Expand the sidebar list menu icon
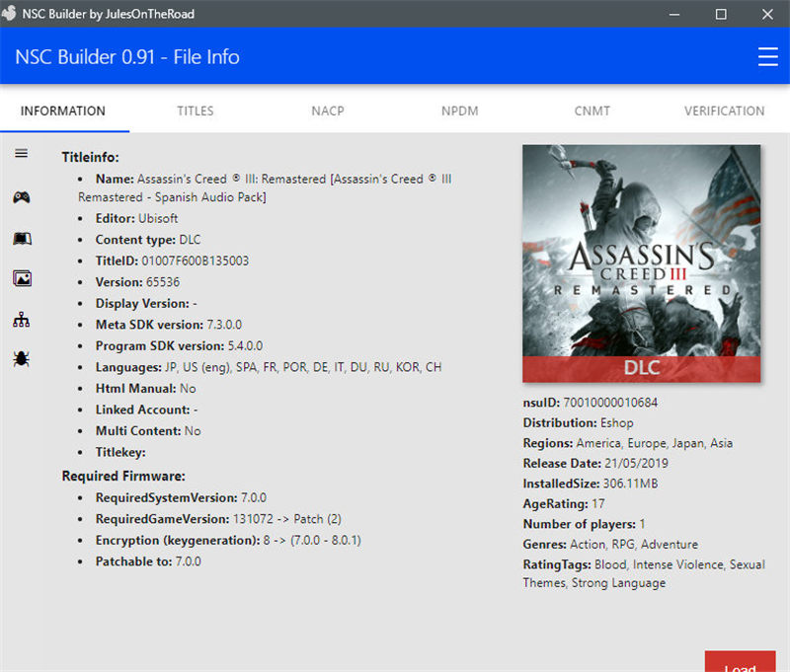The height and width of the screenshot is (672, 790). click(21, 154)
